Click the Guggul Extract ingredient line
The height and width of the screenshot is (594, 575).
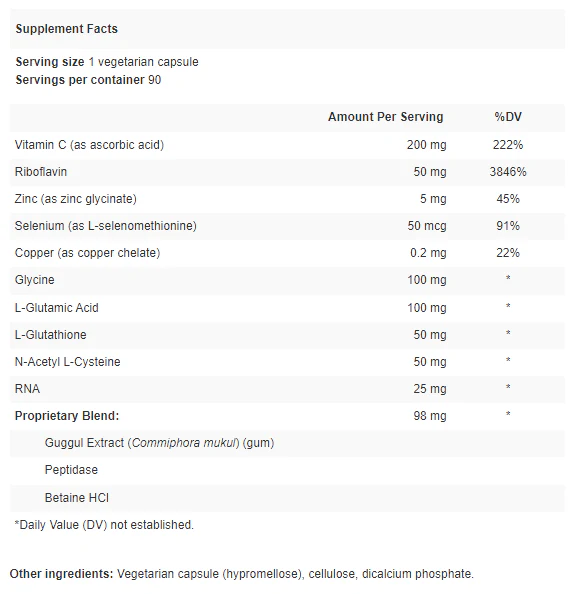(x=159, y=443)
